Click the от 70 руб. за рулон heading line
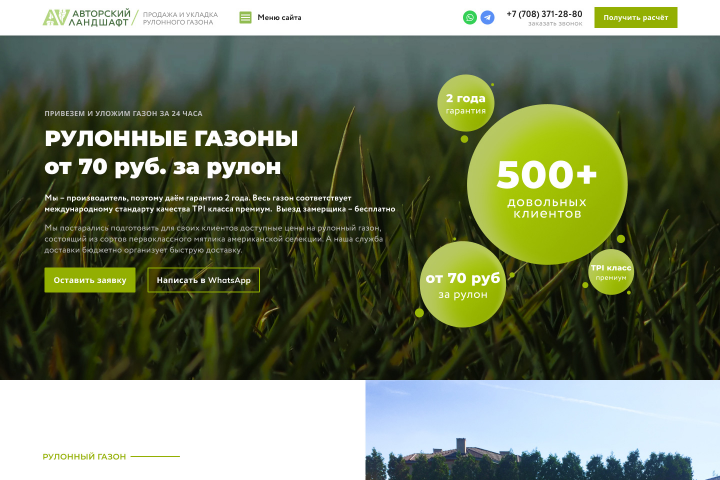 point(163,167)
